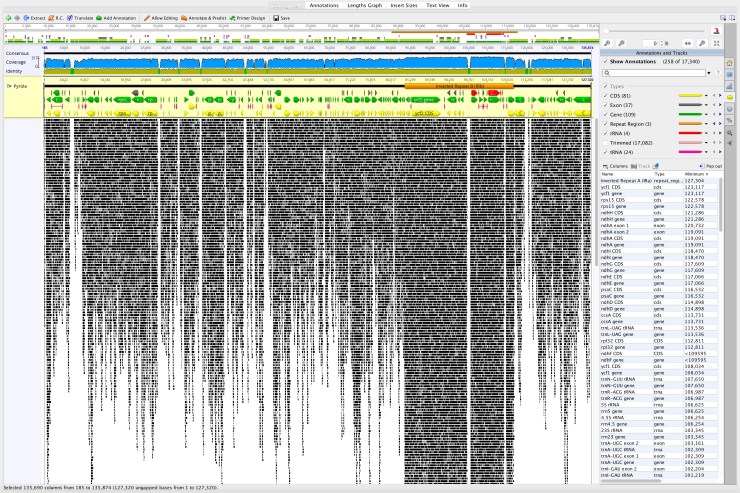Uncheck the tRNA (24) checkbox
Viewport: 740px width, 493px height.
coord(605,152)
